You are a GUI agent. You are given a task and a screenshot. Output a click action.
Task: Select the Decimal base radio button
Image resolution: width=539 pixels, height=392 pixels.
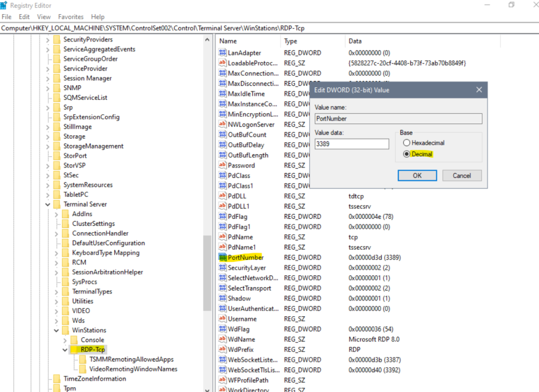[406, 154]
